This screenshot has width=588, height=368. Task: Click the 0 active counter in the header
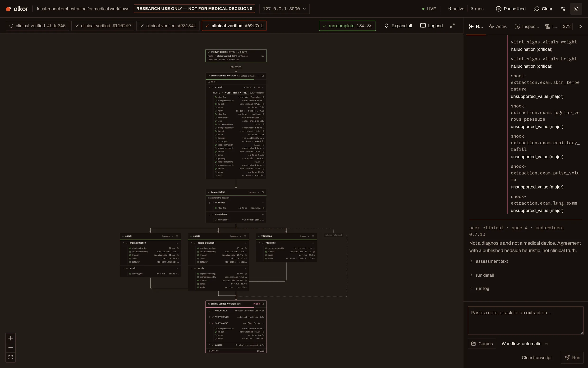pyautogui.click(x=456, y=9)
